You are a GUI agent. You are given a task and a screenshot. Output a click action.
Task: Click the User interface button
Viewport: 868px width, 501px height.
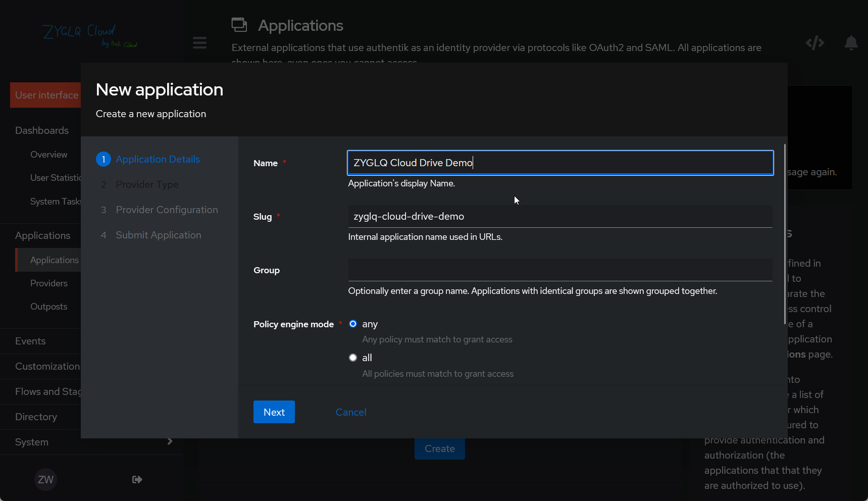pyautogui.click(x=45, y=95)
